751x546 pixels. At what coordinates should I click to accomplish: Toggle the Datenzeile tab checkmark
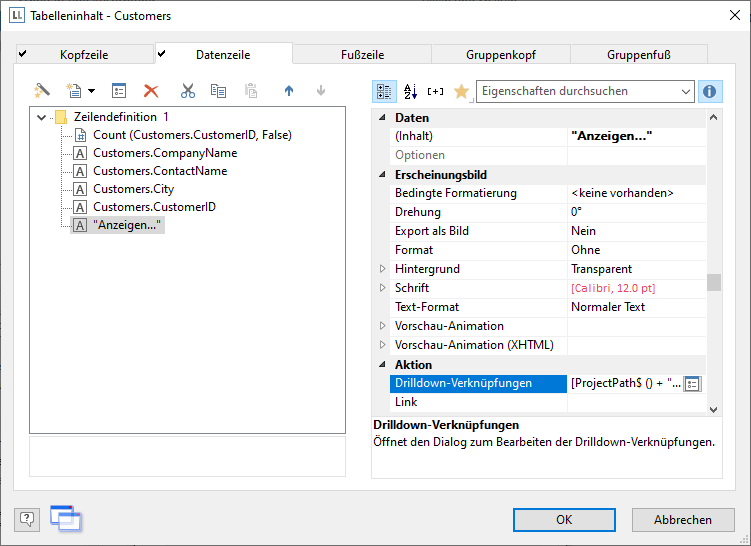click(163, 54)
